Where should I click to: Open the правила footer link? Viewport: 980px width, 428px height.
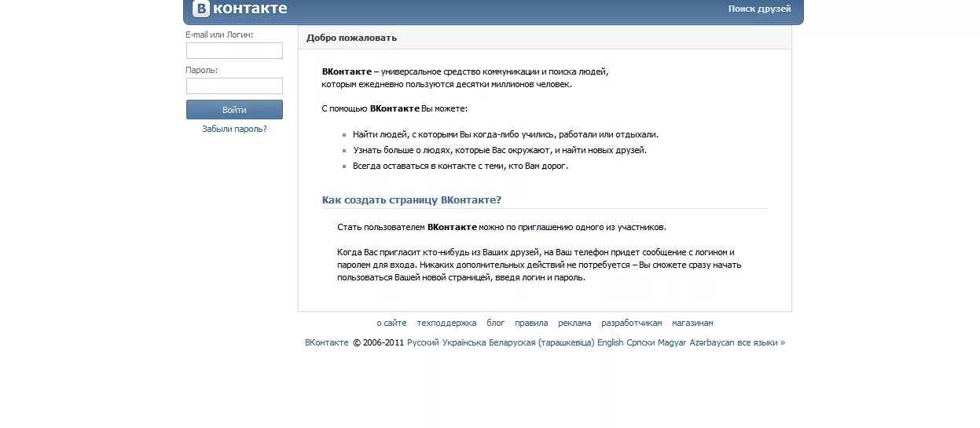coord(531,323)
